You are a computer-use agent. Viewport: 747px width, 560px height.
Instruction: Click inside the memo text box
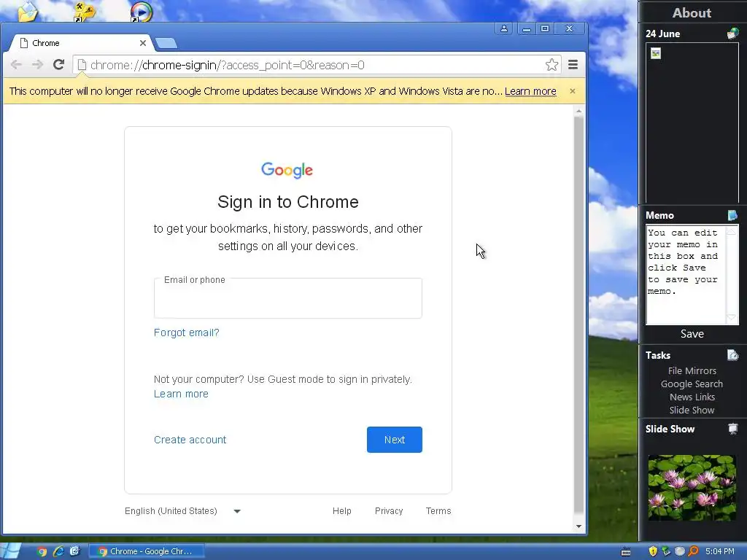pyautogui.click(x=686, y=276)
